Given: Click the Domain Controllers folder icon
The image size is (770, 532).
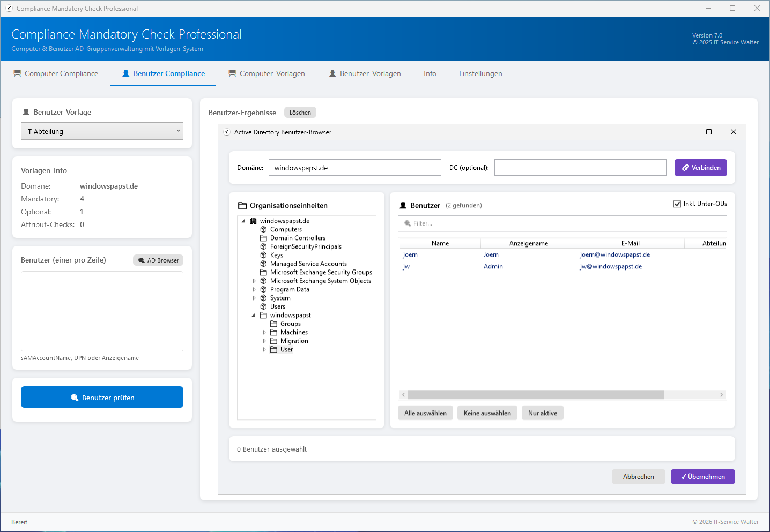Looking at the screenshot, I should click(x=263, y=238).
